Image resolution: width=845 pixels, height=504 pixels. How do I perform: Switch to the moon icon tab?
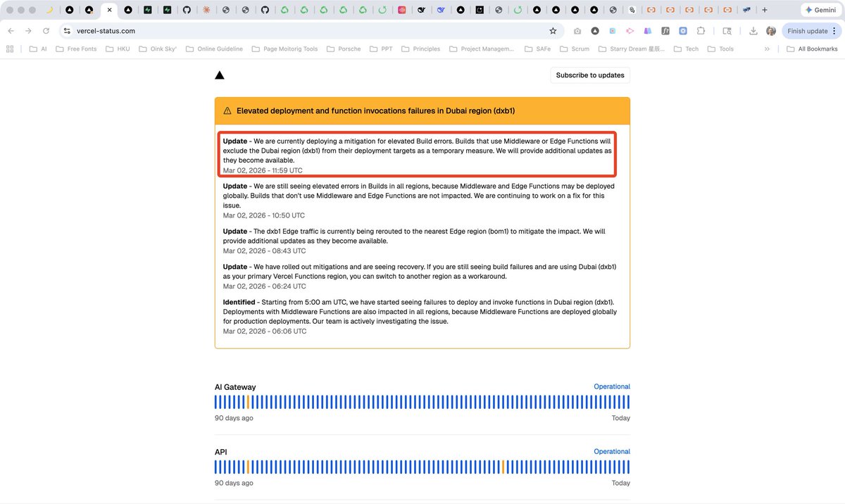coord(49,10)
